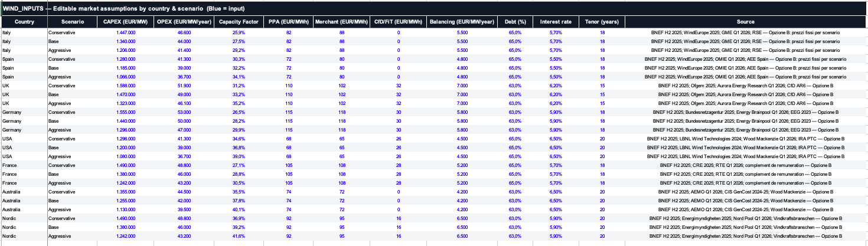Click Australia Aggressive capacity factor 40,1%

click(x=239, y=209)
